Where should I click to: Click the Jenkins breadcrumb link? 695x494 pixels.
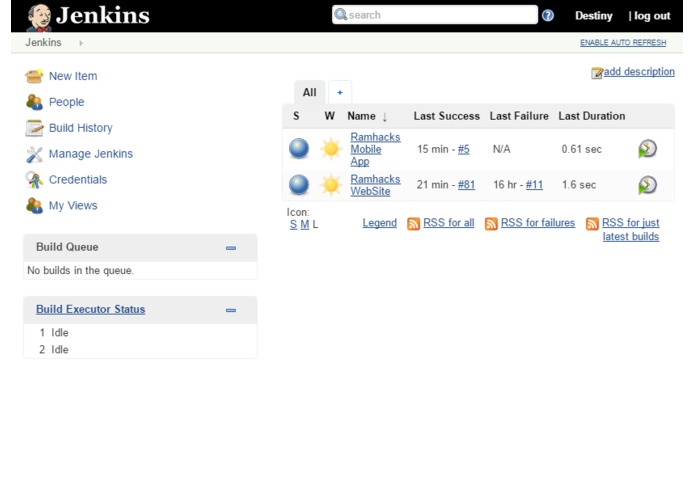tap(43, 43)
